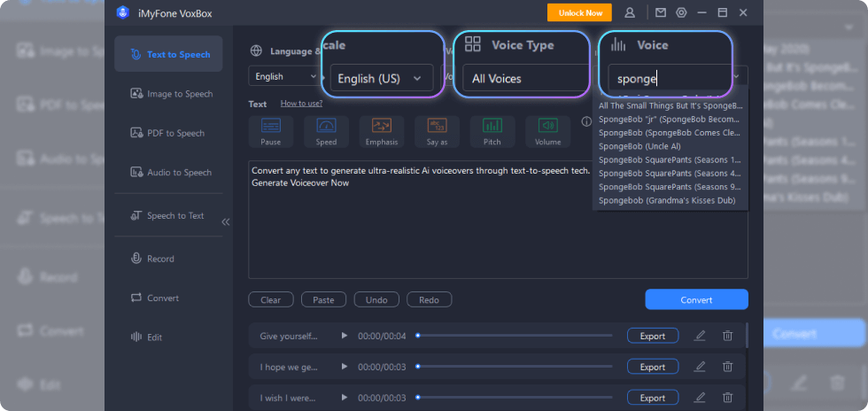The width and height of the screenshot is (868, 411).
Task: Play the 'Give yourself...' audio clip
Action: click(x=345, y=336)
